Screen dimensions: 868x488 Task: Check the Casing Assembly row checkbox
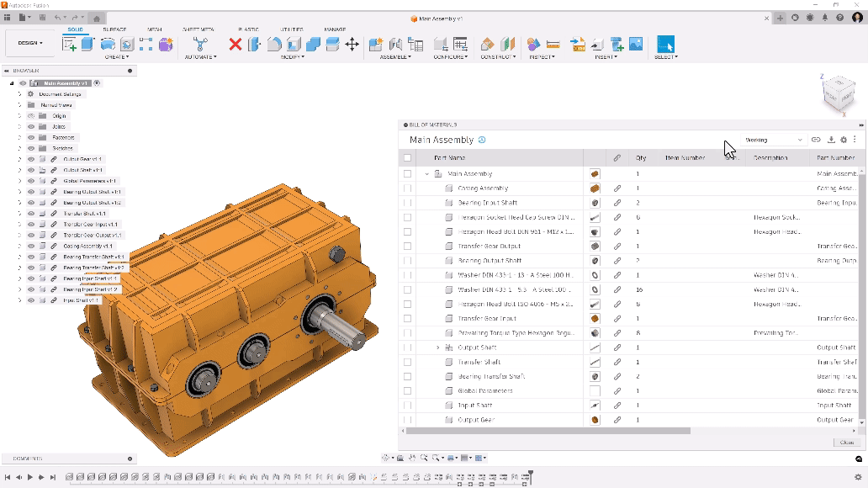408,188
